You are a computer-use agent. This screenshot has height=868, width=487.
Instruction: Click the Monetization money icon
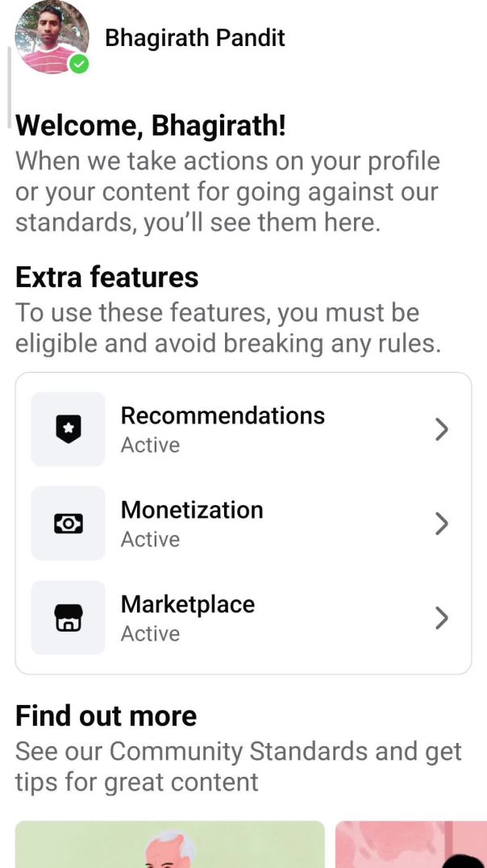[x=69, y=524]
